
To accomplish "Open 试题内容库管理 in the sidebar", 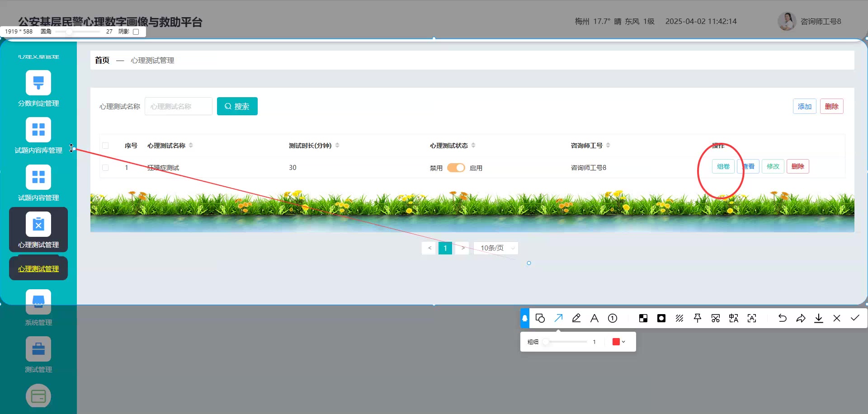I will (38, 136).
